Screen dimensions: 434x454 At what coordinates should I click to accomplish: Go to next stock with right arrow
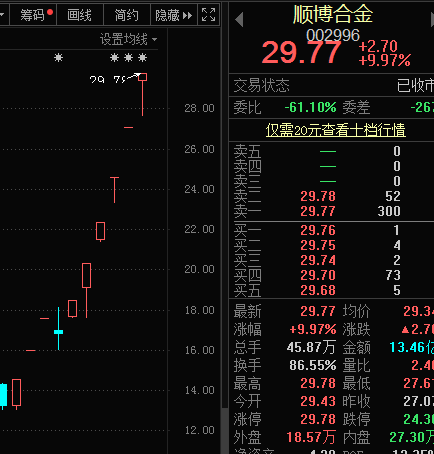click(432, 20)
